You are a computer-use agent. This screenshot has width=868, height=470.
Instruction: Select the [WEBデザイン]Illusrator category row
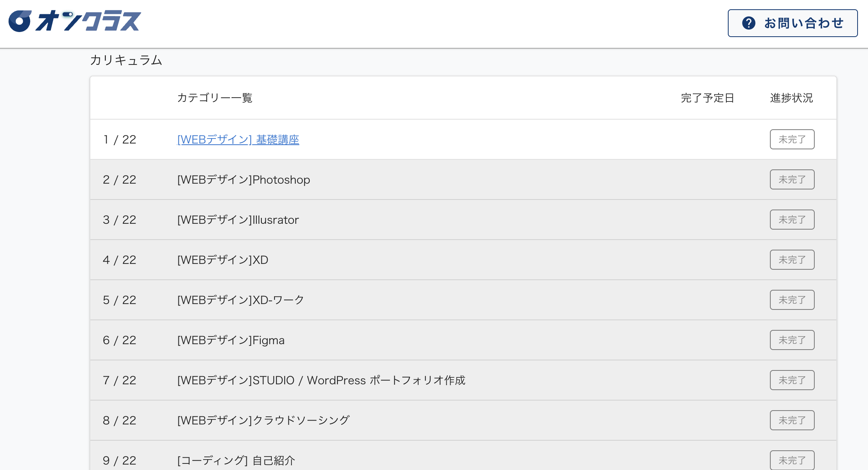[238, 220]
